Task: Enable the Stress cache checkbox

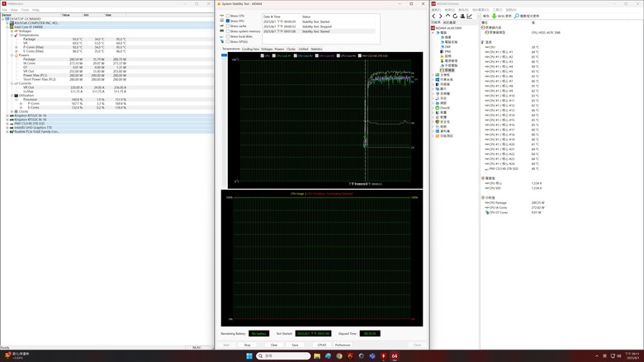Action: 228,26
